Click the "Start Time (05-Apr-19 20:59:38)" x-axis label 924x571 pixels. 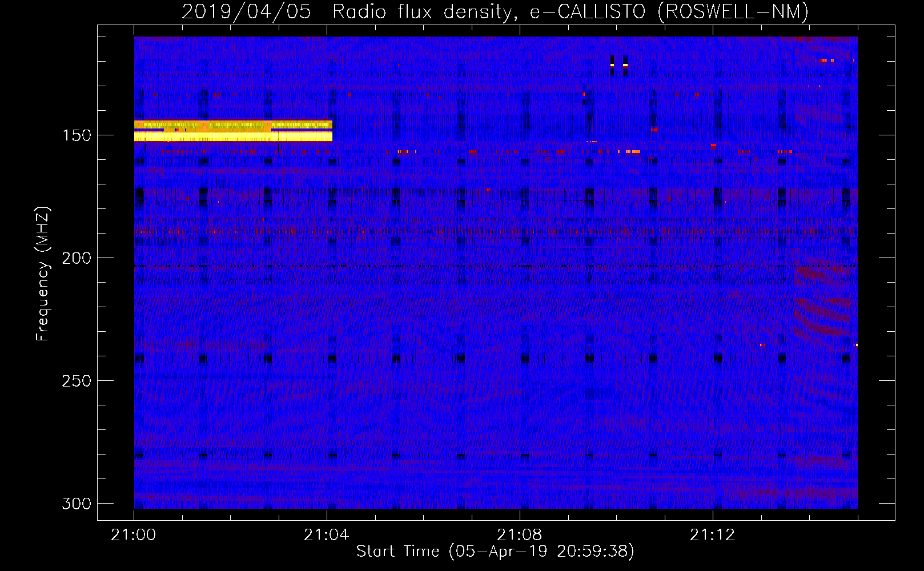pos(495,552)
